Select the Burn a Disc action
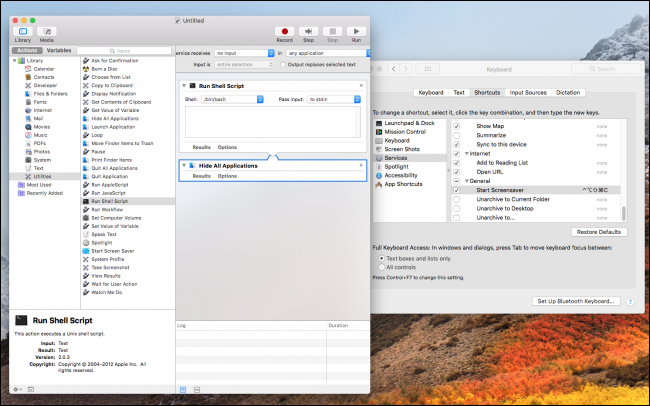The width and height of the screenshot is (650, 406). [x=104, y=69]
